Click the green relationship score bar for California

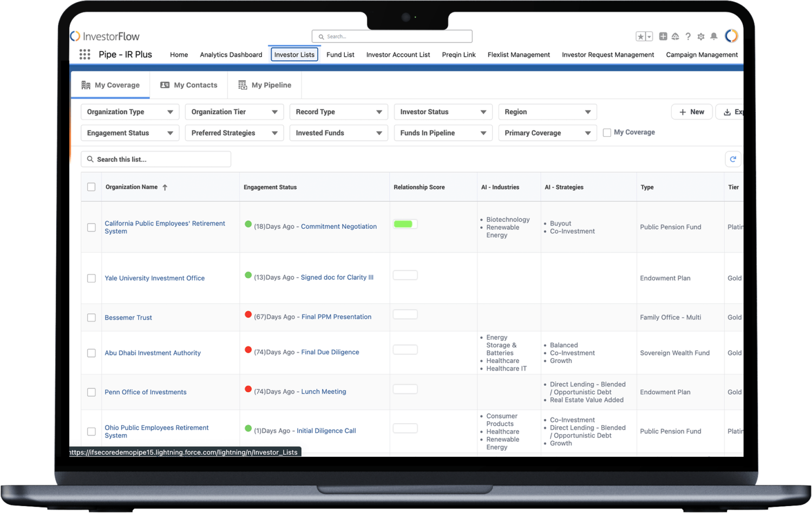403,224
